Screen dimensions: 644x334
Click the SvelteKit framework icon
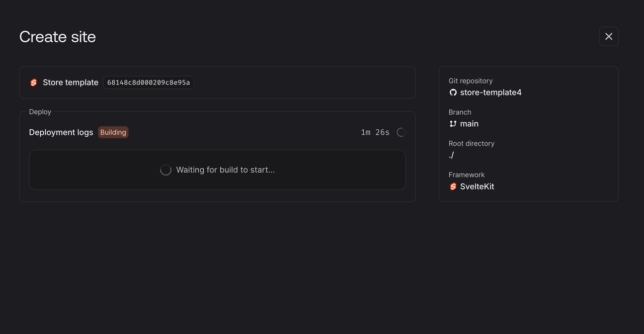[453, 186]
